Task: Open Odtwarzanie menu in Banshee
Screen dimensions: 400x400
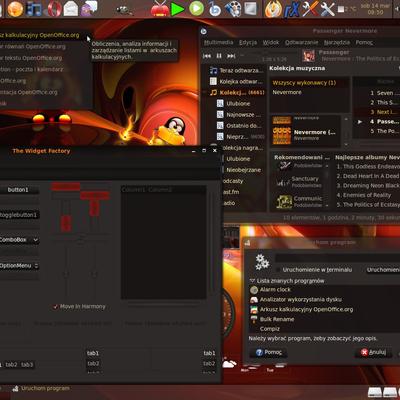Action: (x=301, y=42)
